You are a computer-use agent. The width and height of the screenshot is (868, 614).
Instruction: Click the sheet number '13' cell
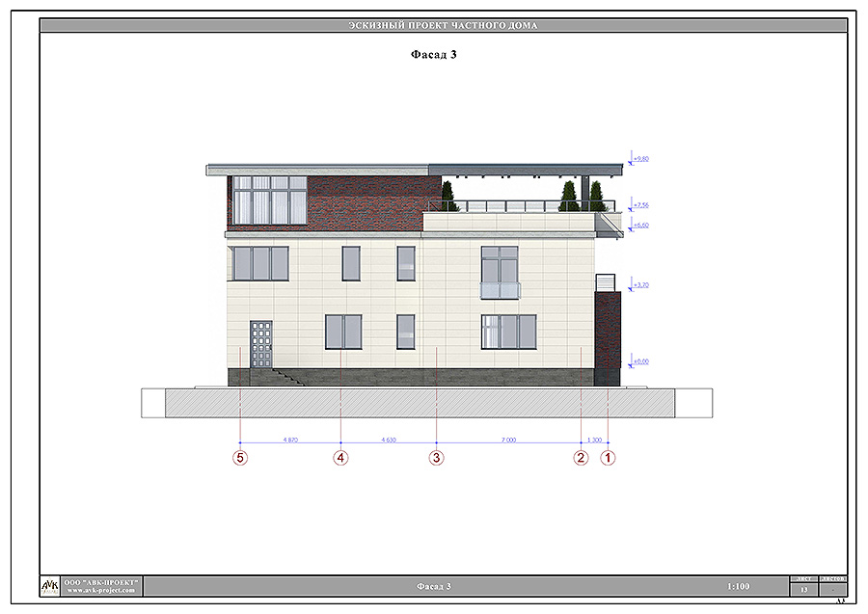[803, 590]
